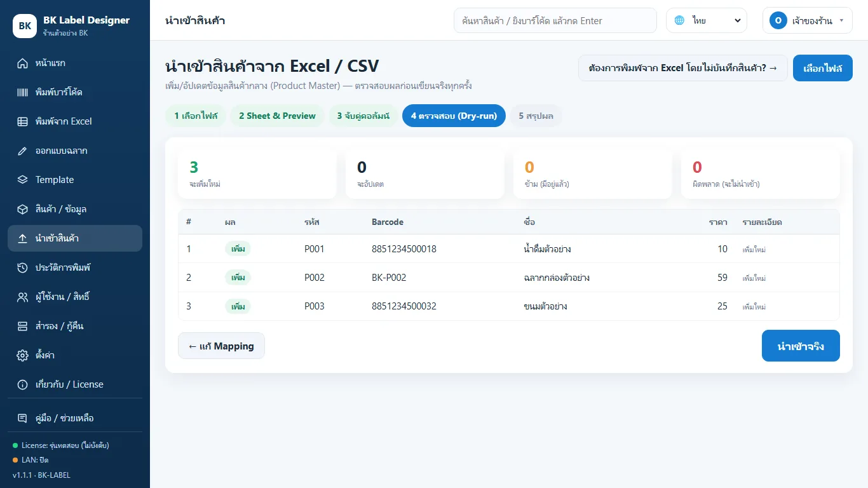The height and width of the screenshot is (488, 868).
Task: Click the owner avatar circle icon
Action: 778,20
